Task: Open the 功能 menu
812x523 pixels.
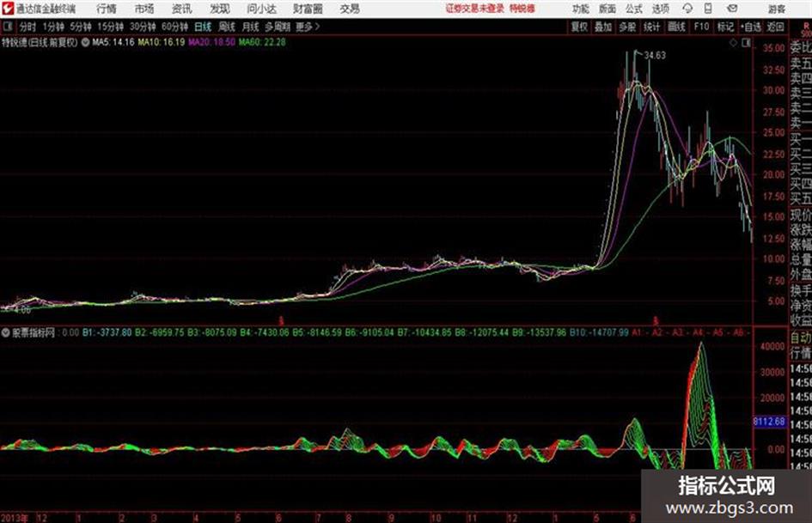Action: (581, 9)
